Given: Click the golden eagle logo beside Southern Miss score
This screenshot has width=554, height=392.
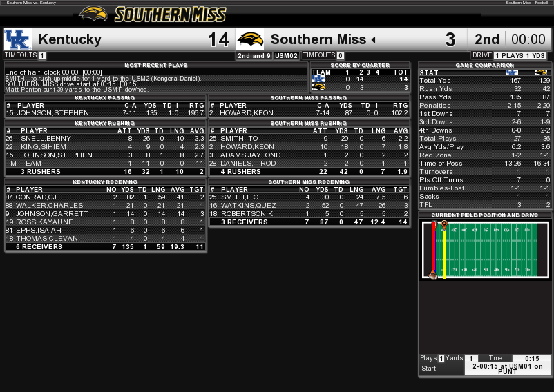Looking at the screenshot, I should (250, 39).
